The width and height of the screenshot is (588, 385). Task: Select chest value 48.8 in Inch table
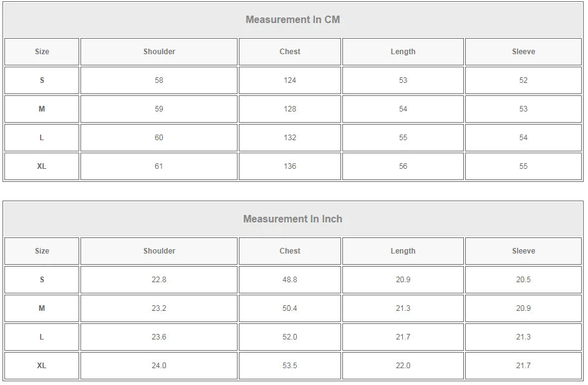290,280
